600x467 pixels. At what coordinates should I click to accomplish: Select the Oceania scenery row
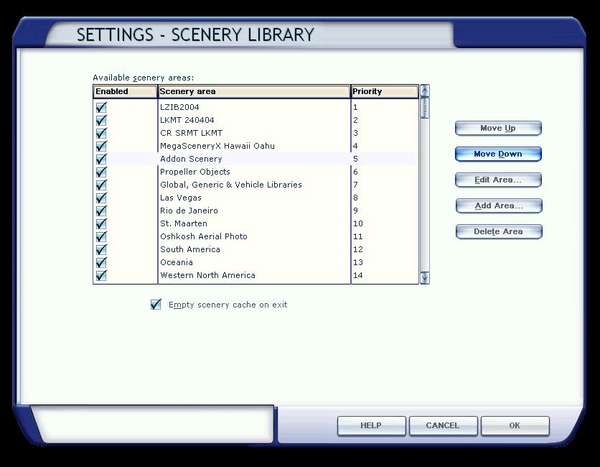coord(256,263)
